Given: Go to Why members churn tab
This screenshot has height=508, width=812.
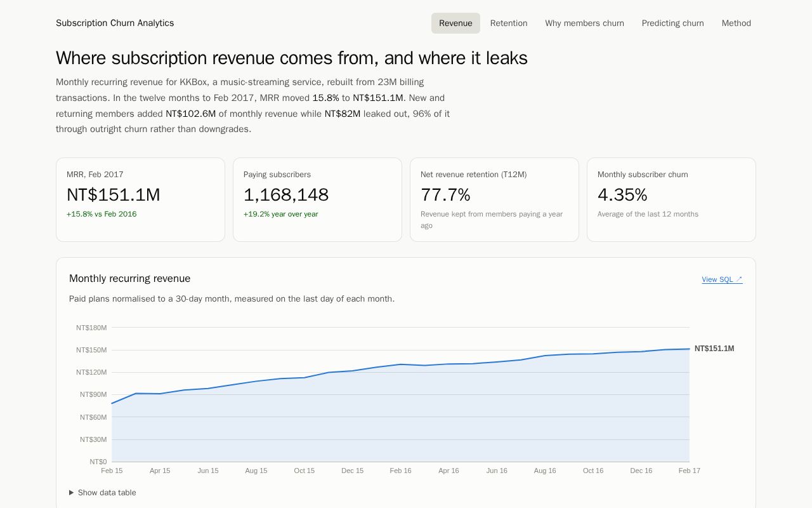Looking at the screenshot, I should tap(584, 23).
